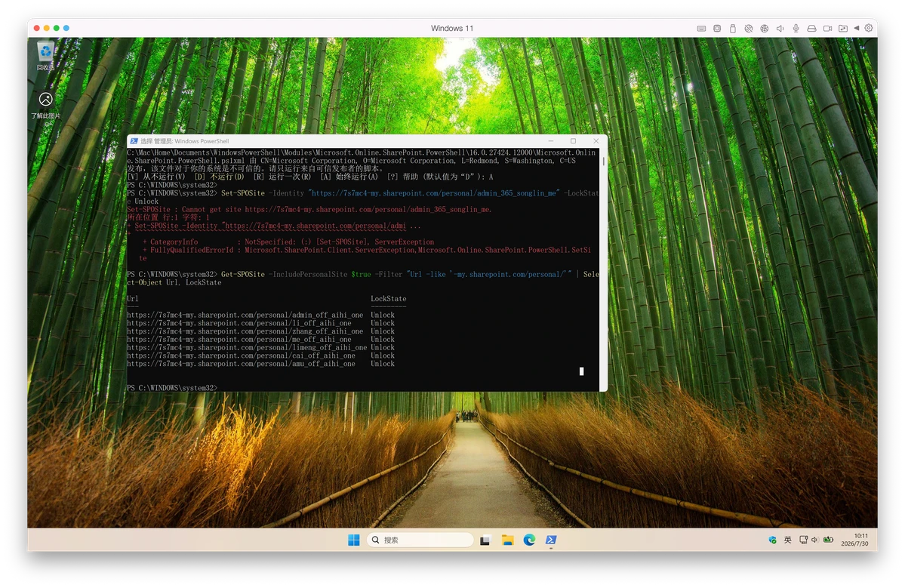This screenshot has height=588, width=905.
Task: Click the taskbar search box
Action: [420, 540]
